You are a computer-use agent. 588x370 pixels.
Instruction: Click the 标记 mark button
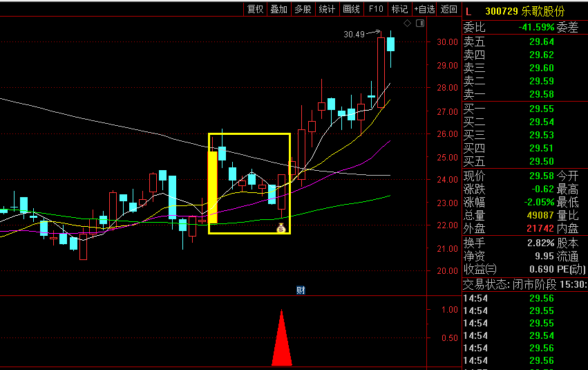pos(399,9)
